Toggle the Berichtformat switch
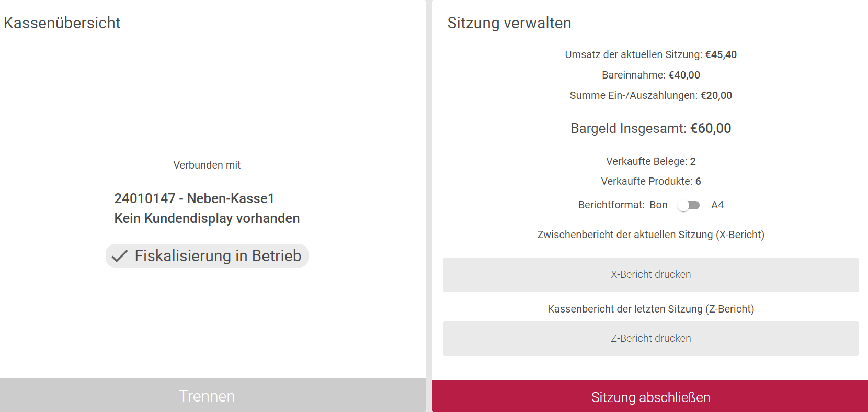This screenshot has width=868, height=412. 689,205
